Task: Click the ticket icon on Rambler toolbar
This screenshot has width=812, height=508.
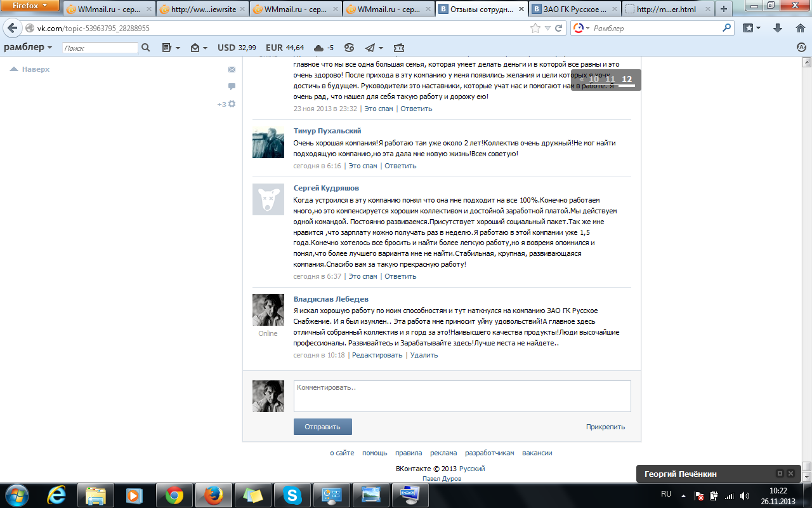Action: 398,48
